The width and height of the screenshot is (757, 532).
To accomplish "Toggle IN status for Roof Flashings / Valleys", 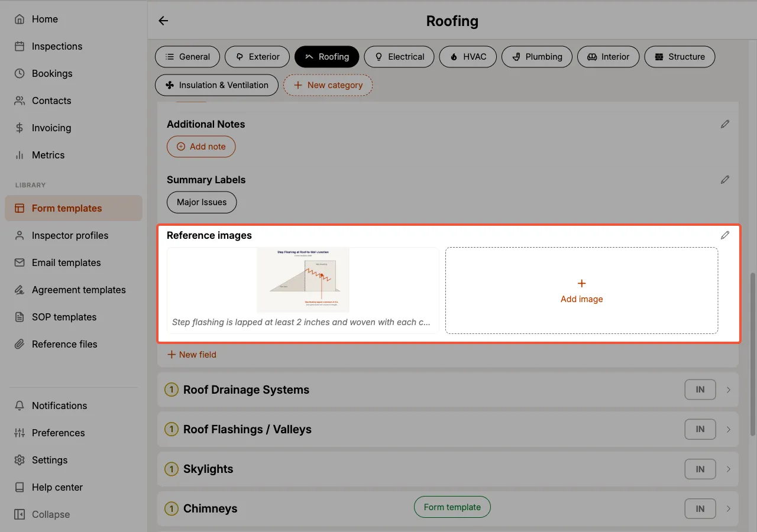I will click(700, 429).
